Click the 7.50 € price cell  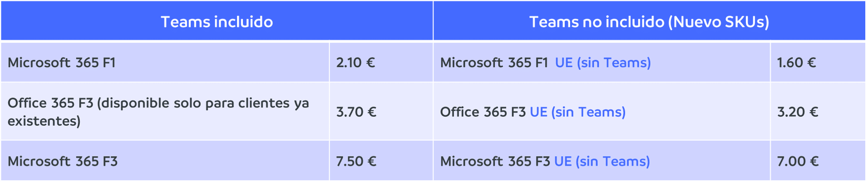[x=381, y=161]
